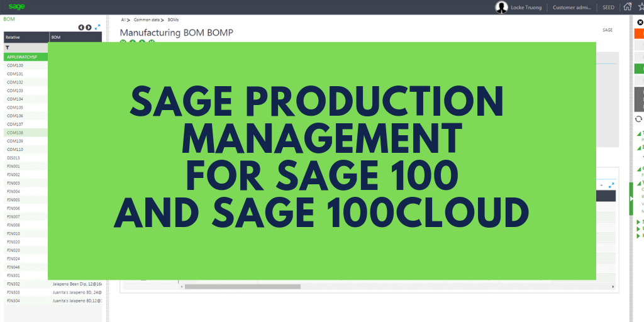This screenshot has width=644, height=322.
Task: Select the FIN001 row
Action: (26, 166)
